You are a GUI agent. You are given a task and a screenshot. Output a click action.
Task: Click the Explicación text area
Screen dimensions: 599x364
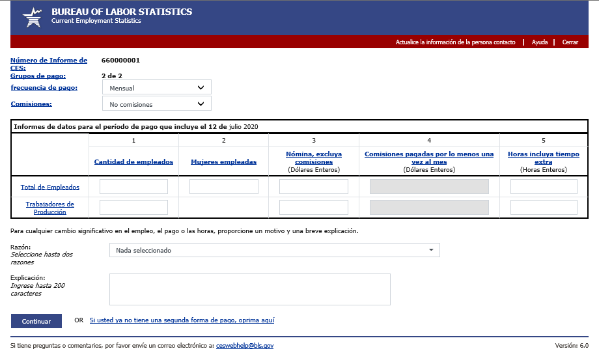pos(249,289)
